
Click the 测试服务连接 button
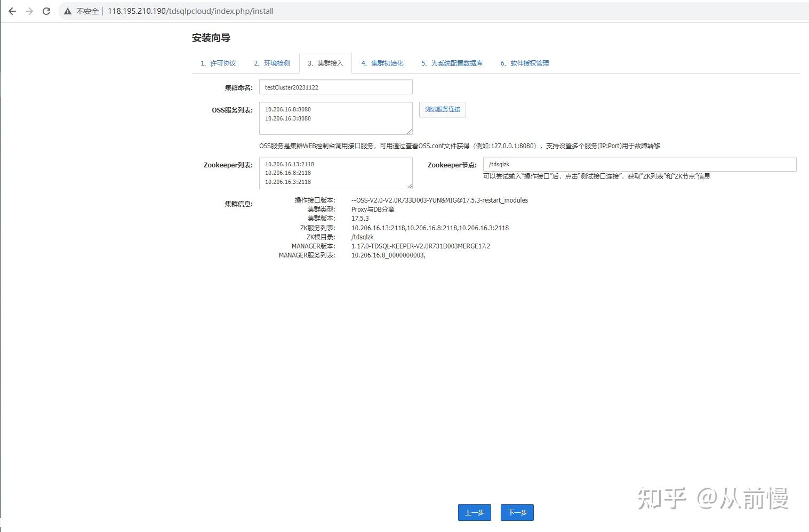[442, 109]
